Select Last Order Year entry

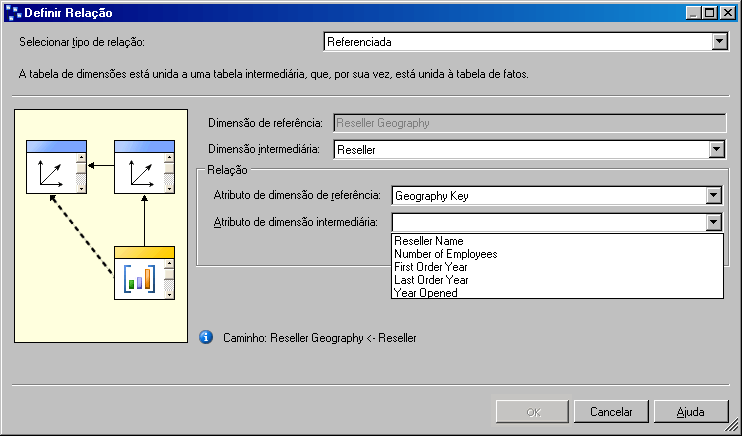point(430,280)
